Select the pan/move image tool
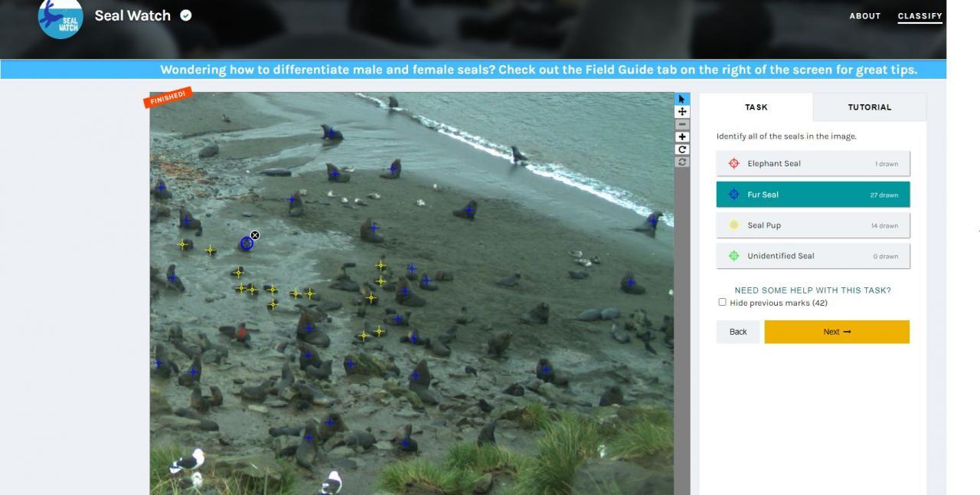This screenshot has height=495, width=980. click(x=682, y=112)
